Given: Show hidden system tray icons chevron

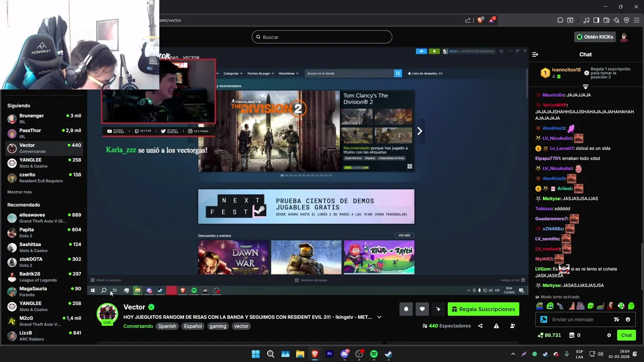Looking at the screenshot, I should (x=513, y=354).
